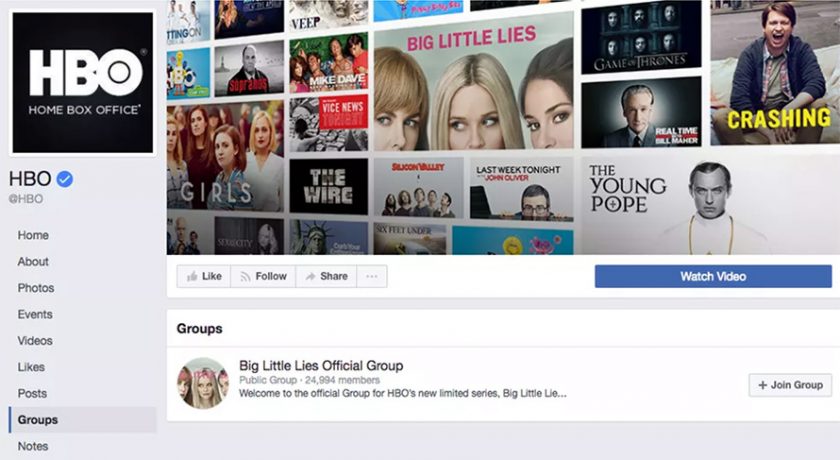
Task: Click the Statue of Liberty cover tile
Action: 329,237
